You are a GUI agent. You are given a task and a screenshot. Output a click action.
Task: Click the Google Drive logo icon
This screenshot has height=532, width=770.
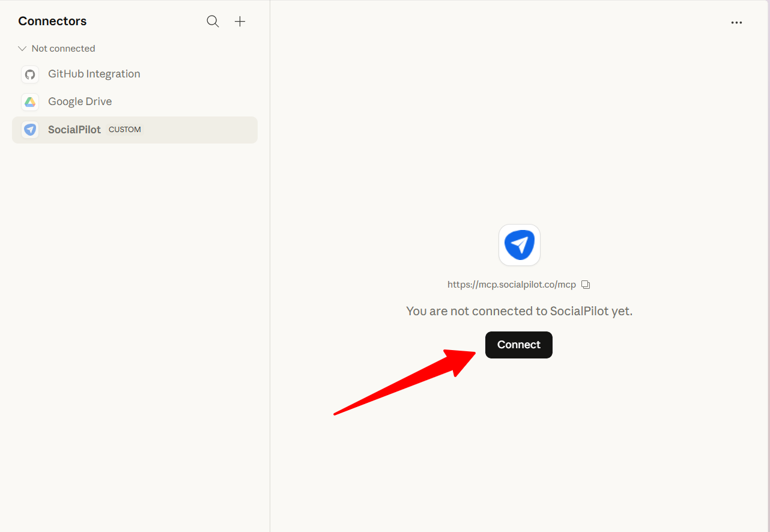point(30,102)
